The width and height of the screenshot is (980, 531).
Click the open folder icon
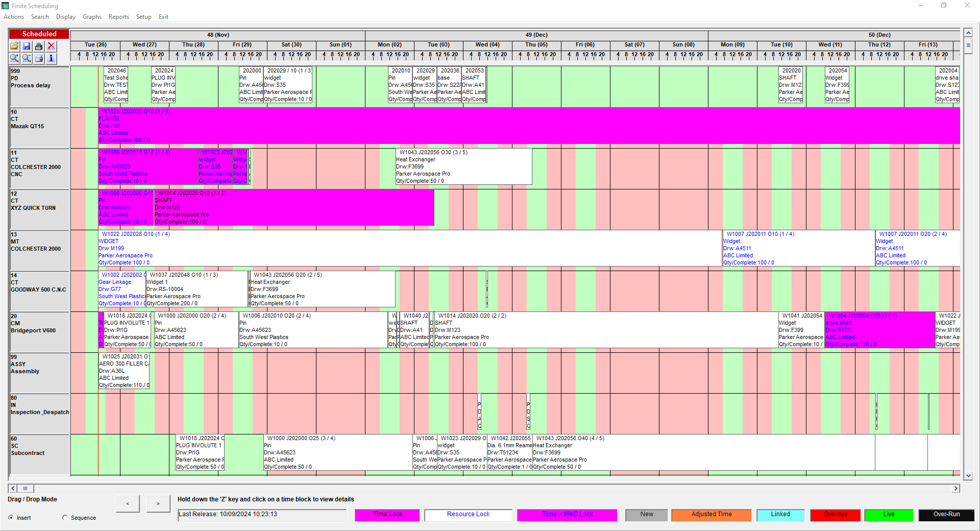(x=14, y=46)
